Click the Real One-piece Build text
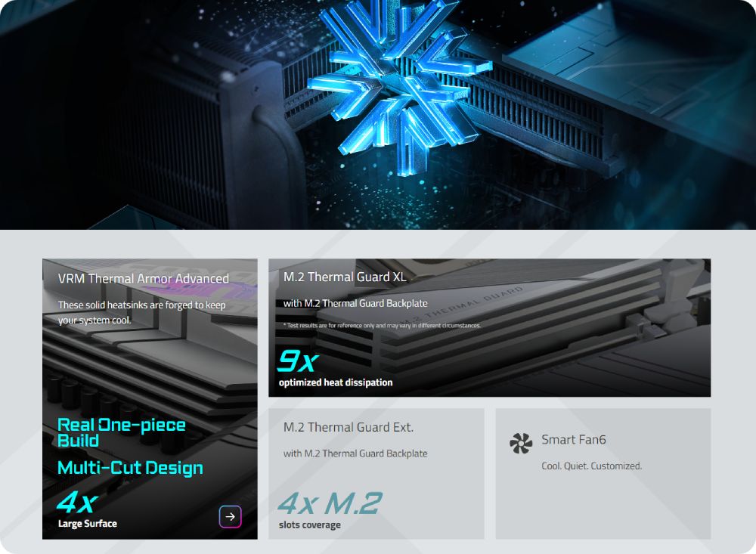Screen dimensions: 756x554 click(x=121, y=432)
